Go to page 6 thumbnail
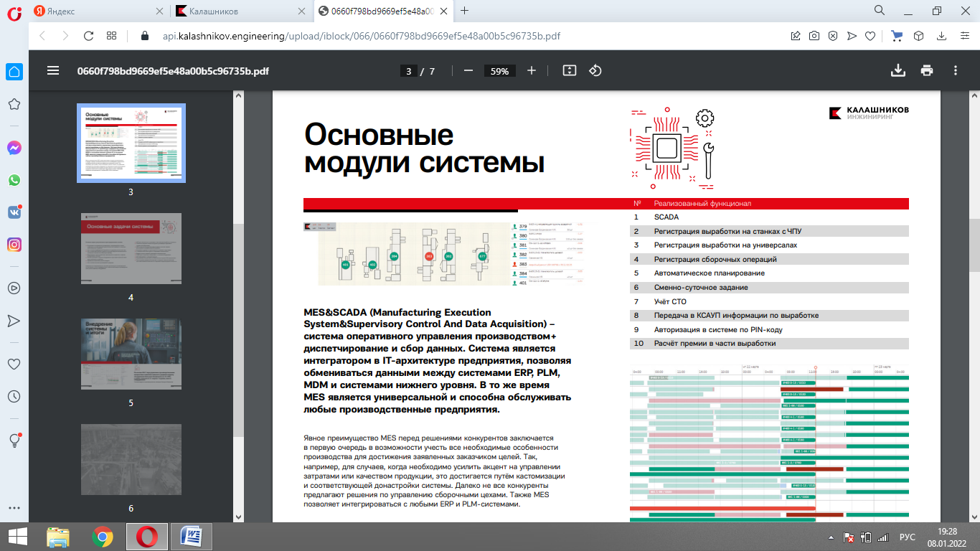 click(131, 460)
